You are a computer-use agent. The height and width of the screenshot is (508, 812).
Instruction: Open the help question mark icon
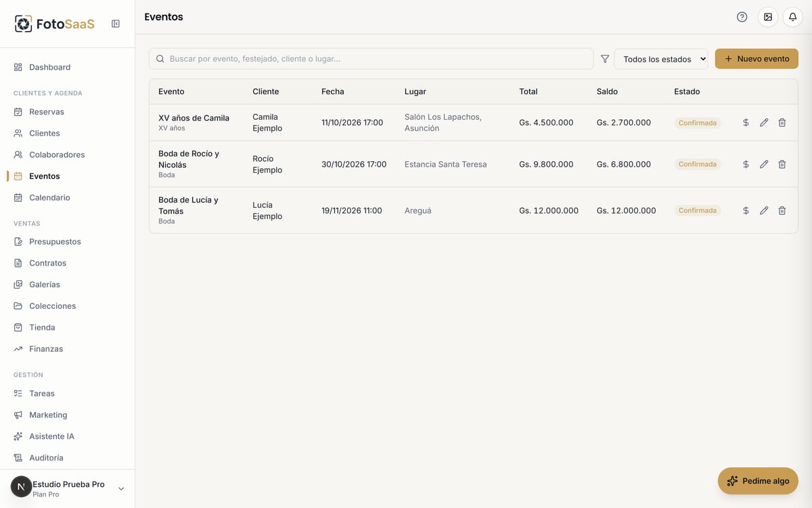tap(742, 17)
